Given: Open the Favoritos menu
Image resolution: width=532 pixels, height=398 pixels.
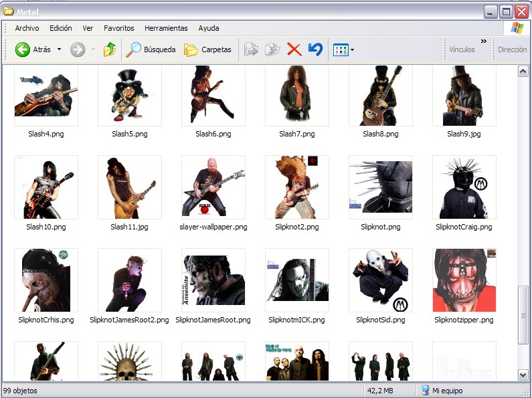Looking at the screenshot, I should pos(118,28).
